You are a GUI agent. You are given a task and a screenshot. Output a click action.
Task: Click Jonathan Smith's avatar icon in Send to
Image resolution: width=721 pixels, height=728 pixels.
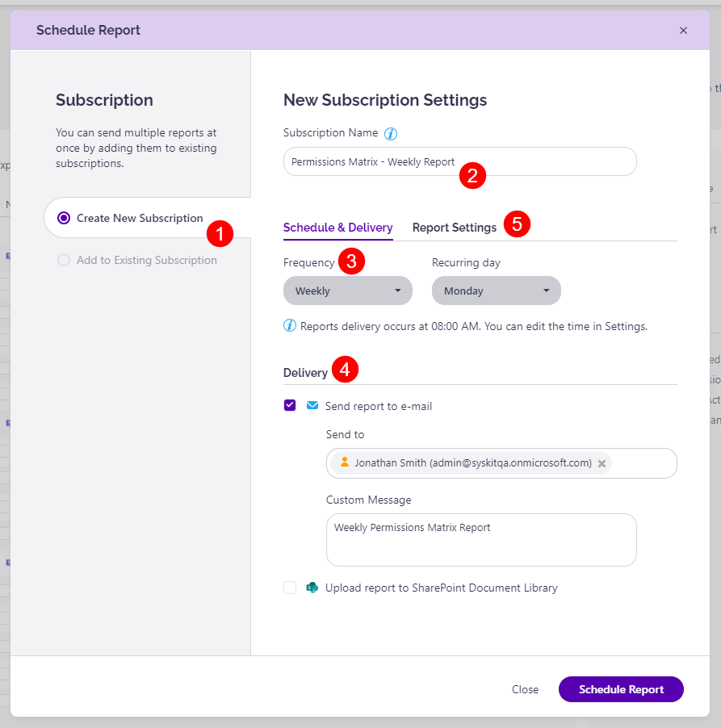[345, 462]
